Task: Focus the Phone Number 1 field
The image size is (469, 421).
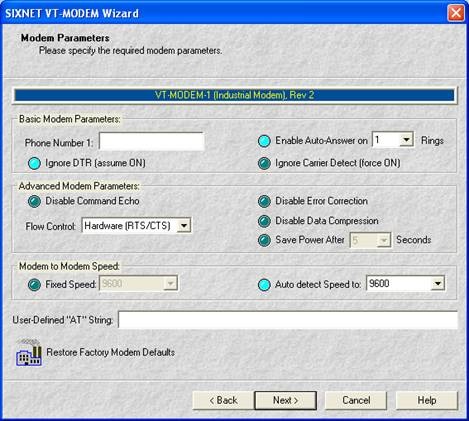Action: [x=152, y=142]
